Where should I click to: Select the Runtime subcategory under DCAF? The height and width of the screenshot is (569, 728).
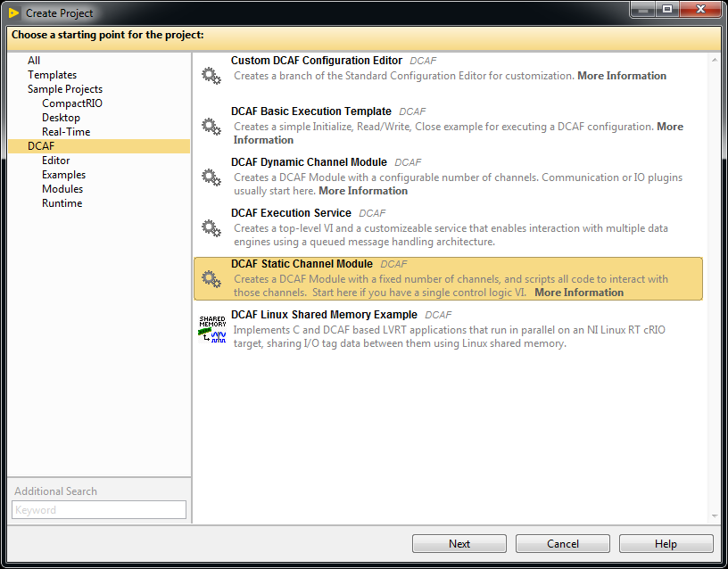point(62,203)
